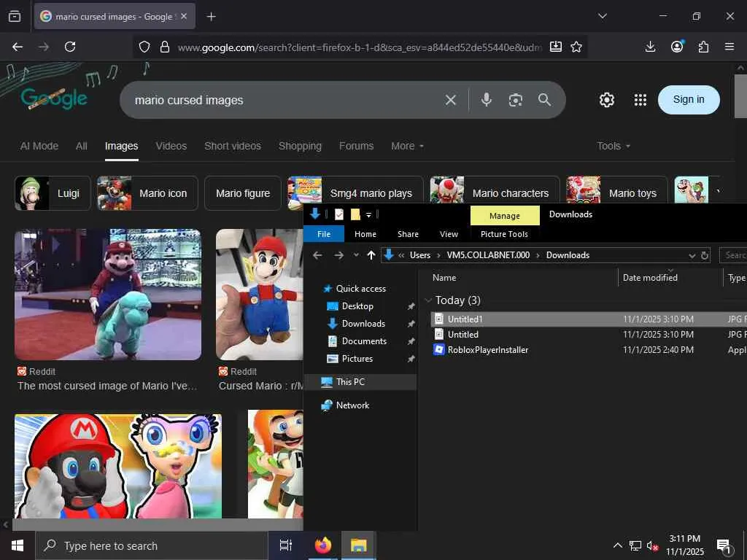
Task: Open Desktop in Quick access
Action: [x=357, y=306]
